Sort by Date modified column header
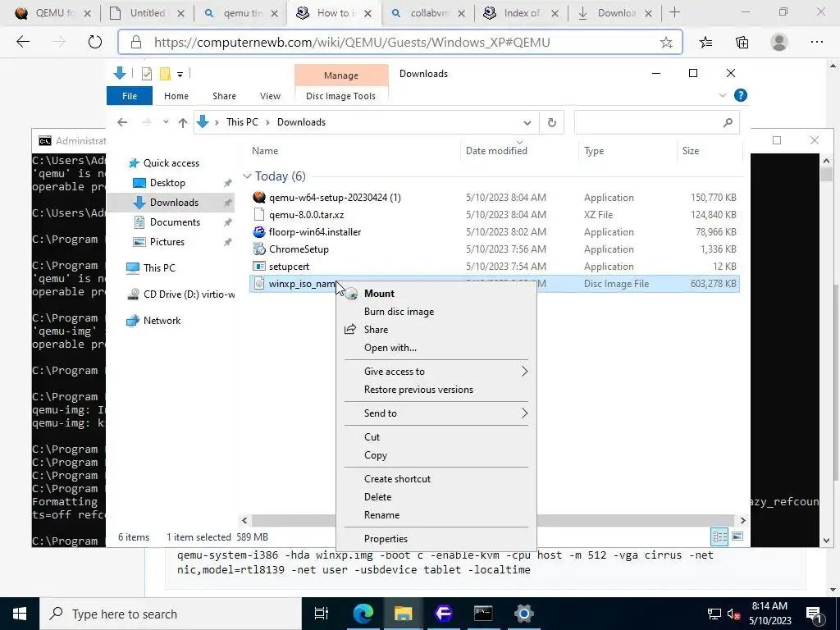The image size is (840, 630). pos(496,151)
